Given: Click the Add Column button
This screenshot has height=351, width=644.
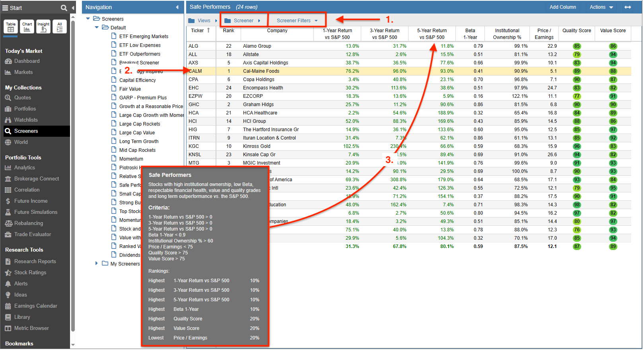Looking at the screenshot, I should [x=563, y=7].
